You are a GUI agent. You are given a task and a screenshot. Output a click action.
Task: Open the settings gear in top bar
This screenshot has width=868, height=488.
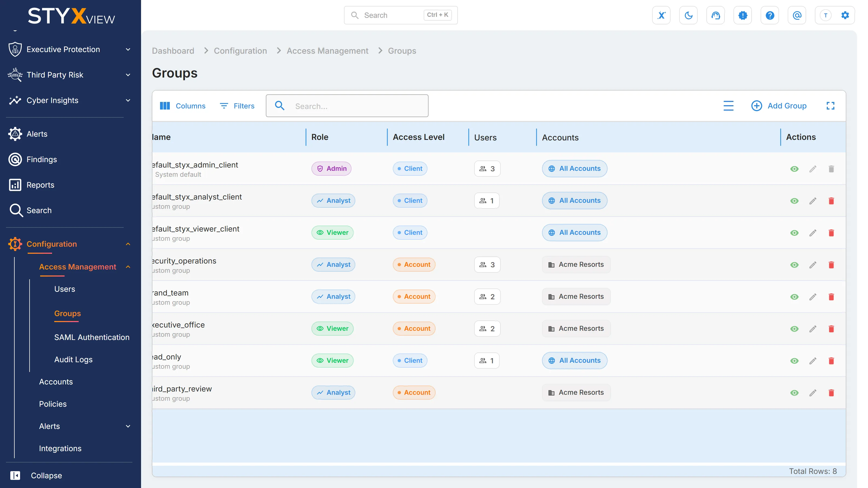point(845,15)
